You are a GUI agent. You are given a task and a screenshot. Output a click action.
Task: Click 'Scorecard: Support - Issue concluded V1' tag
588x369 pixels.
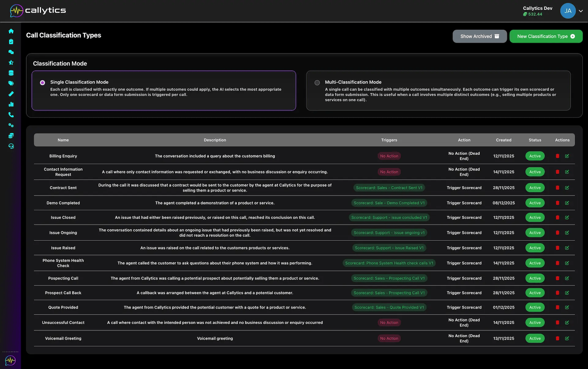(389, 217)
